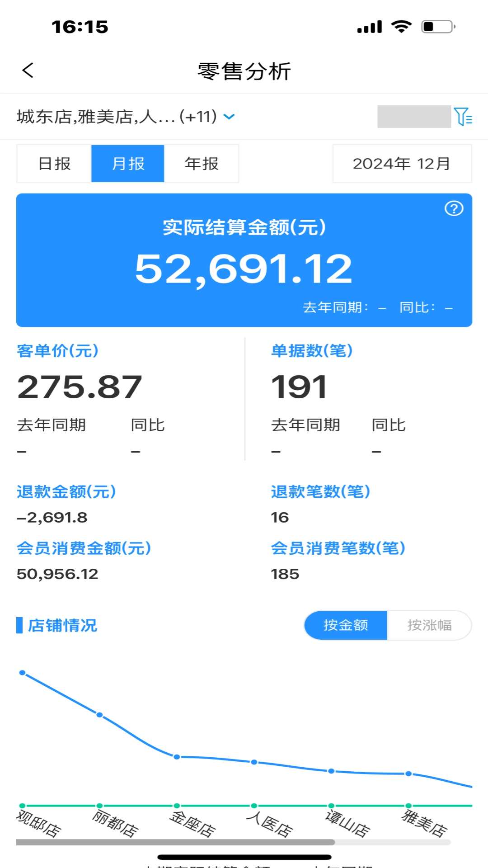This screenshot has height=868, width=488.
Task: Tap the 金座店 data point on chart
Action: 177,757
